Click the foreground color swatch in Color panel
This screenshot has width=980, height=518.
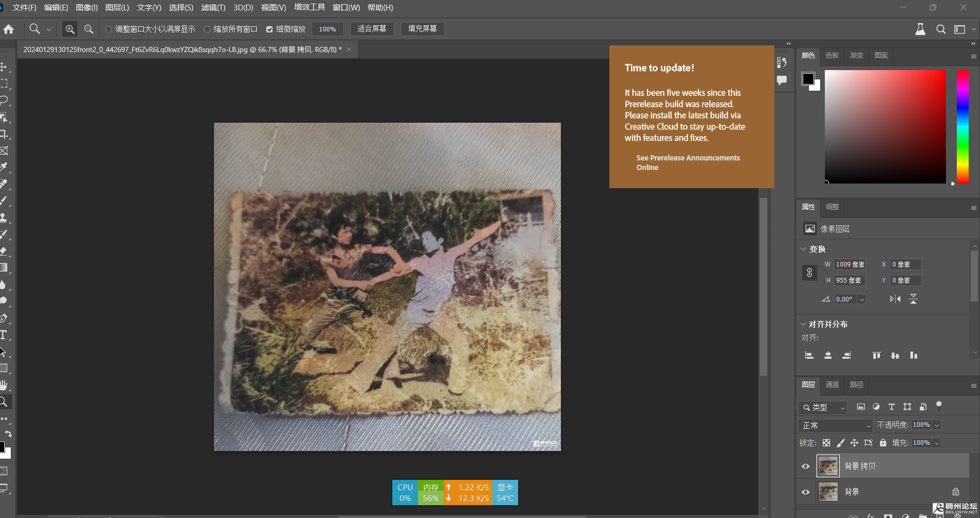pos(808,79)
